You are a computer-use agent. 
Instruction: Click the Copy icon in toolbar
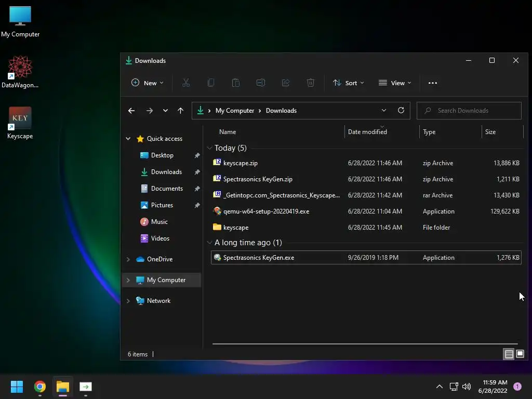(x=211, y=83)
